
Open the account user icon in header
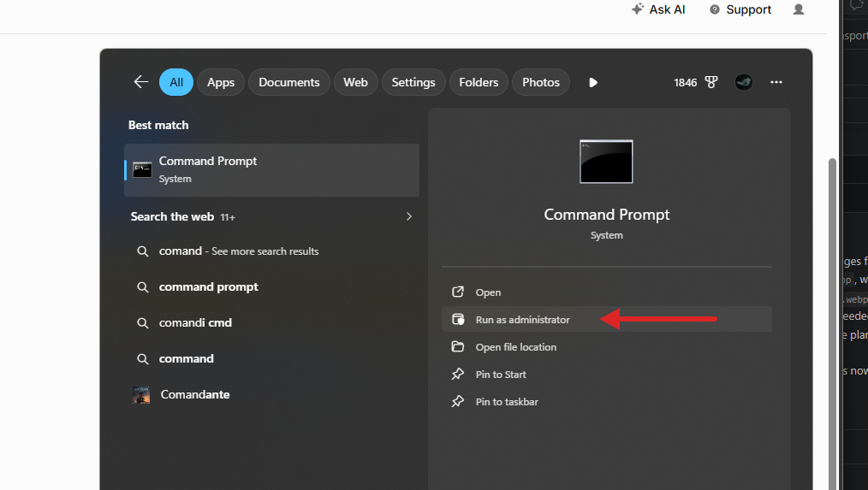pos(799,9)
